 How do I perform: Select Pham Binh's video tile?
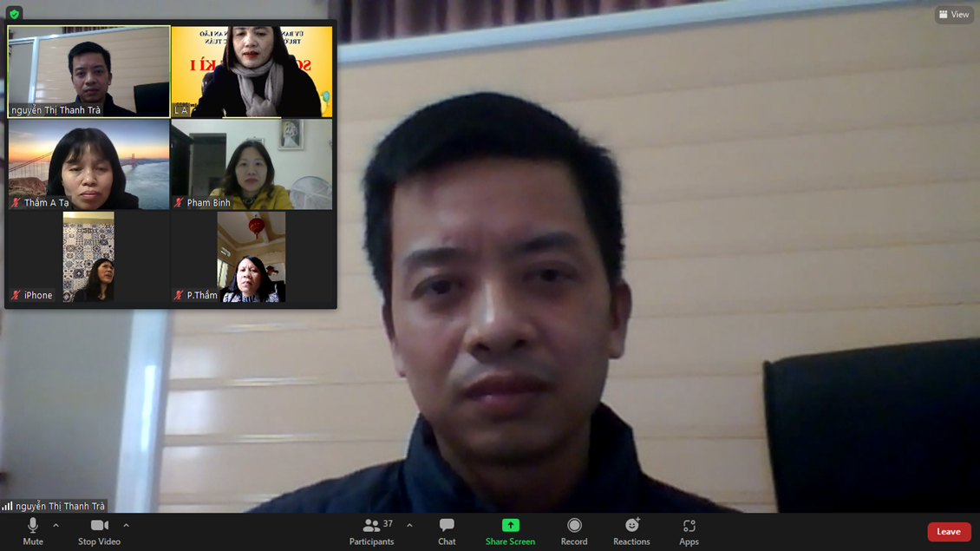coord(252,164)
